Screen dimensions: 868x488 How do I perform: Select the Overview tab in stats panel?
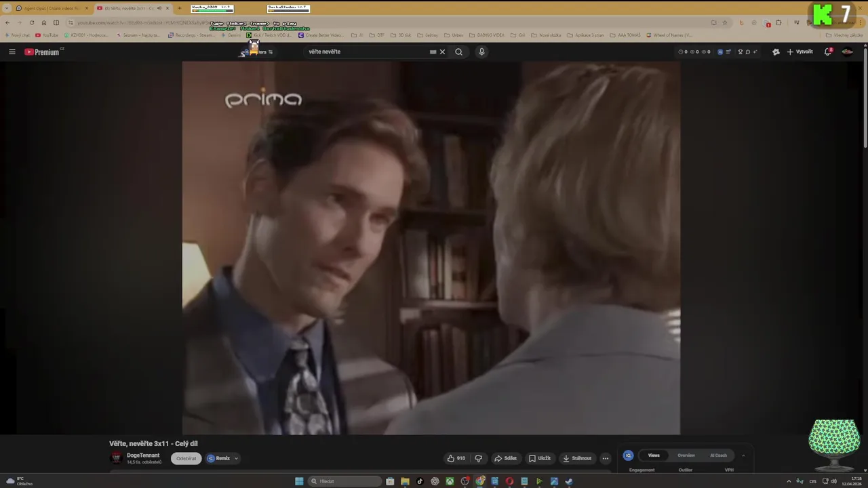(686, 455)
